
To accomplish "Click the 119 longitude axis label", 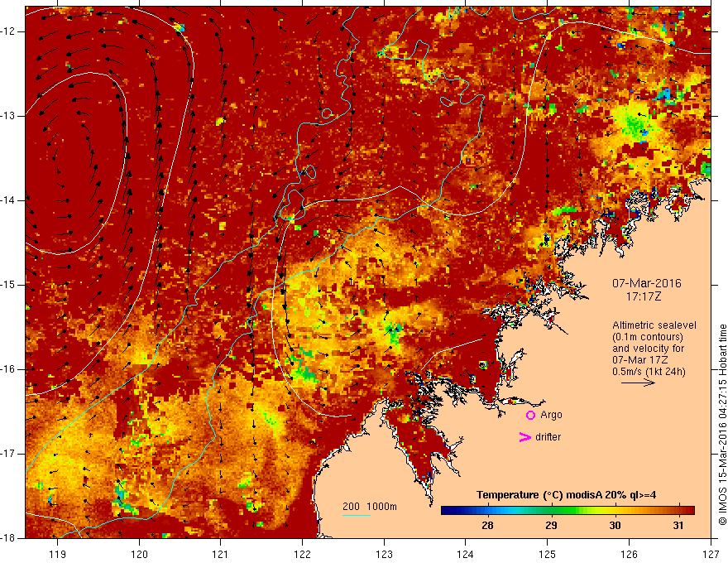I will coord(58,554).
